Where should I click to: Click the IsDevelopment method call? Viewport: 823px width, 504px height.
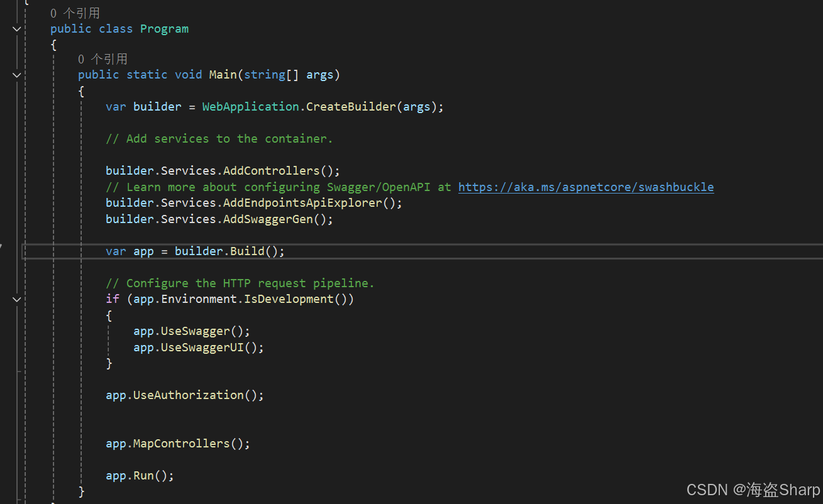(289, 299)
